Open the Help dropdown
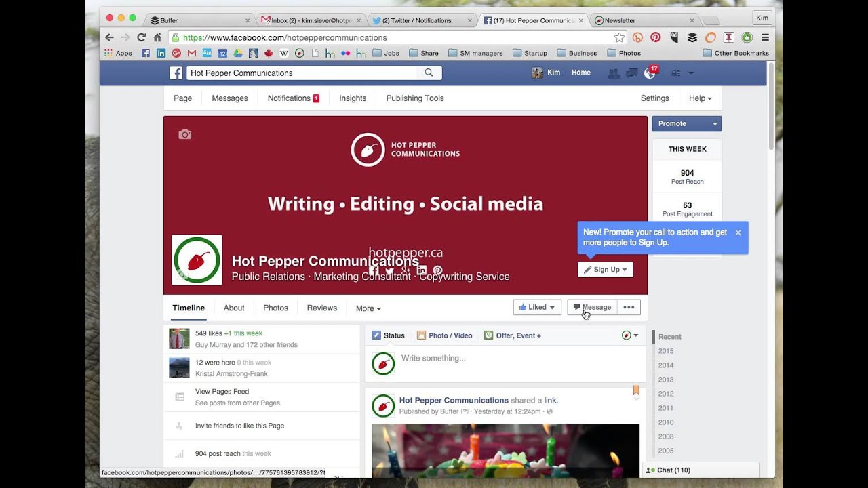868x488 pixels. pyautogui.click(x=701, y=98)
